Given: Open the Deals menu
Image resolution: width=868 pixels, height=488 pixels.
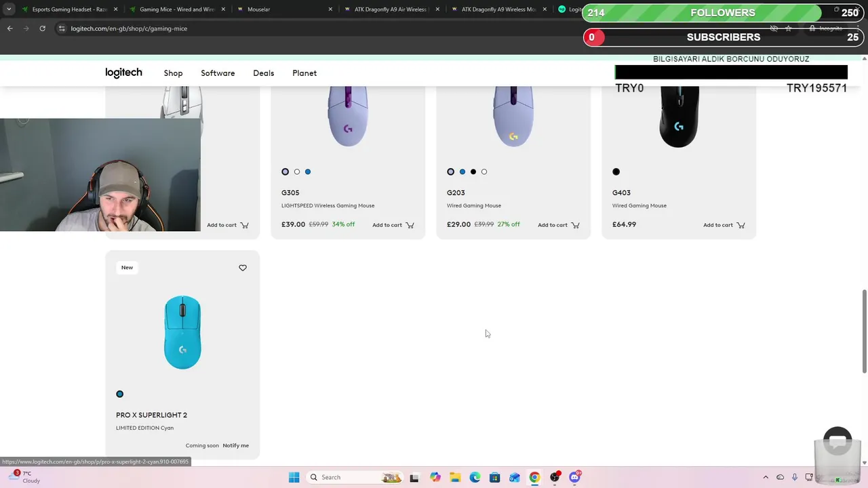Looking at the screenshot, I should click(x=264, y=73).
